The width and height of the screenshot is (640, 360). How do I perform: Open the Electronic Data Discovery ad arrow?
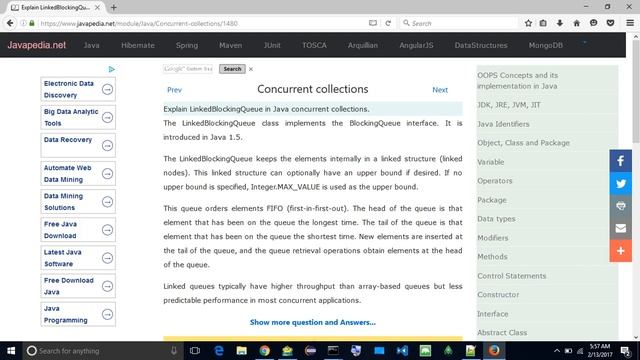(107, 89)
